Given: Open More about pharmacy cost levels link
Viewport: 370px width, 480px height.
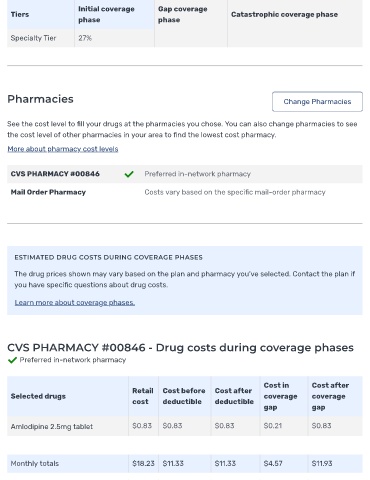Looking at the screenshot, I should (63, 149).
